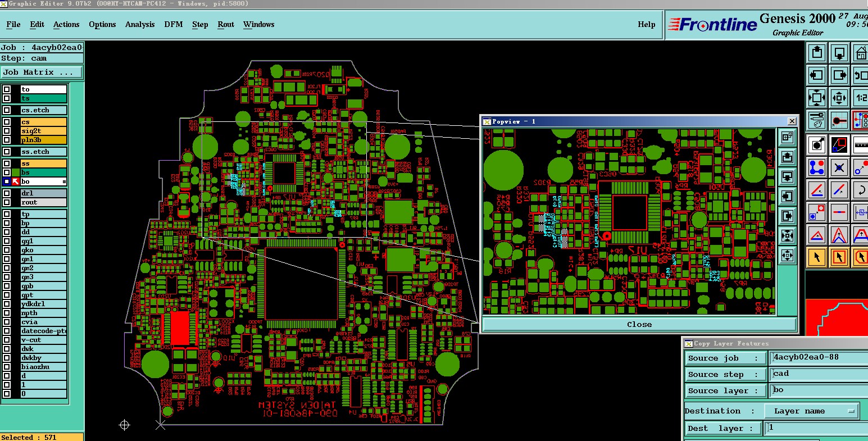868x441 pixels.
Task: Select the ruler measurement tool
Action: tap(861, 145)
